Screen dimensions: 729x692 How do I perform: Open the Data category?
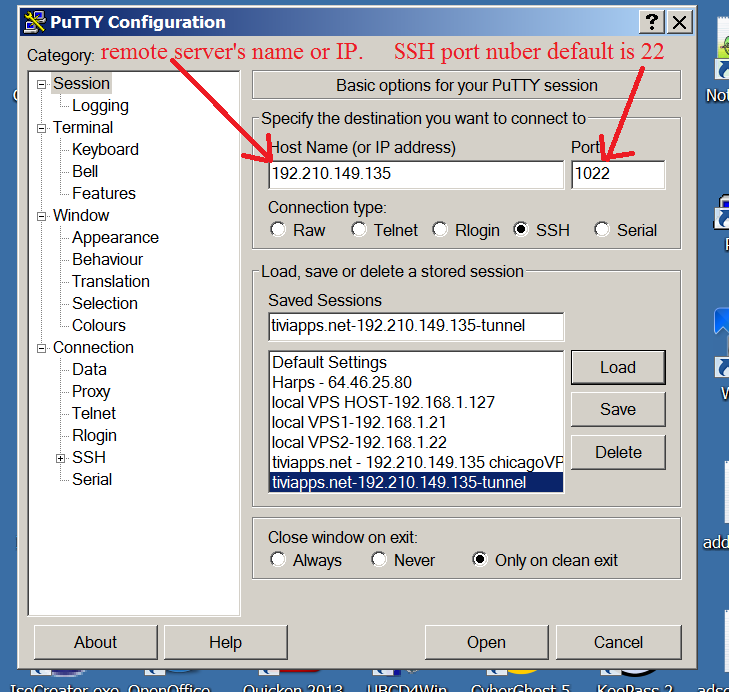point(89,370)
